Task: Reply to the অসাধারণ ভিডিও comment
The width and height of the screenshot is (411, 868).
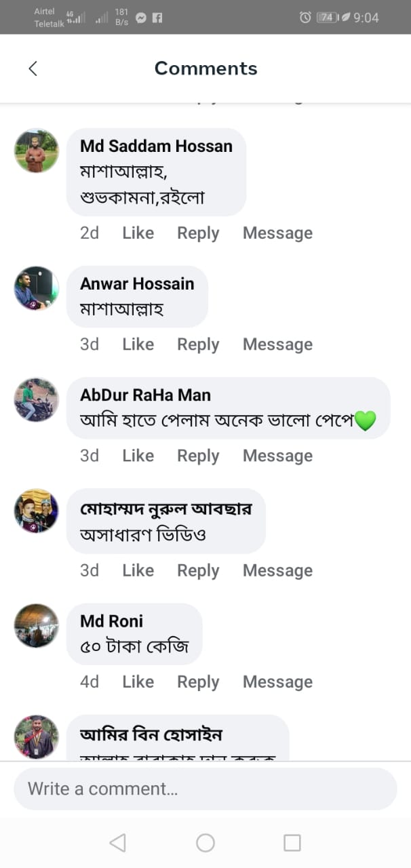Action: 198,571
